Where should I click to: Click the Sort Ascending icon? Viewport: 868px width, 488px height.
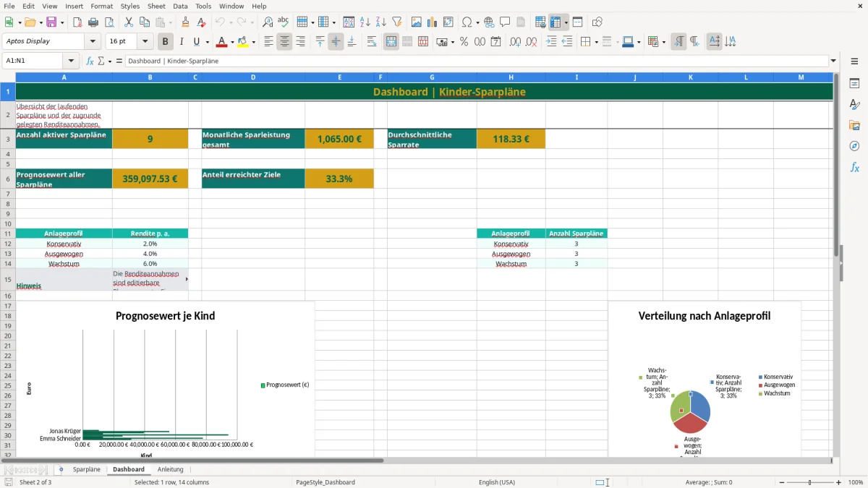(x=365, y=22)
